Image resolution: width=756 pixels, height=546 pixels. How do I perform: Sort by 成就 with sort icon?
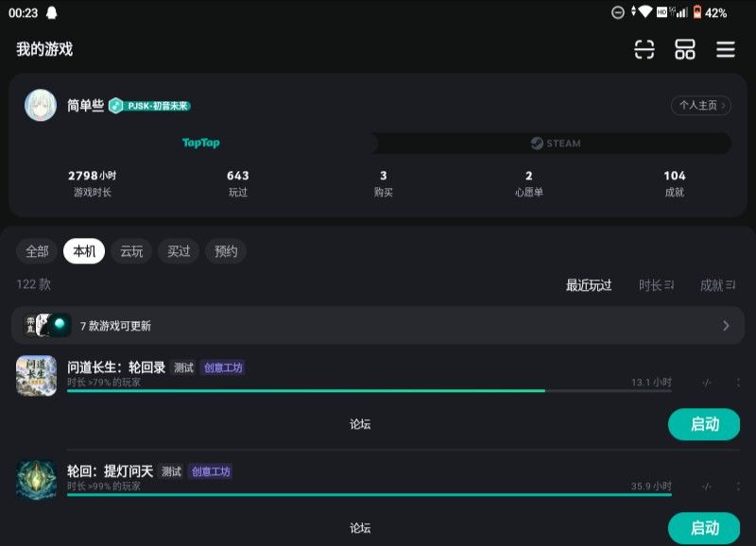click(718, 285)
